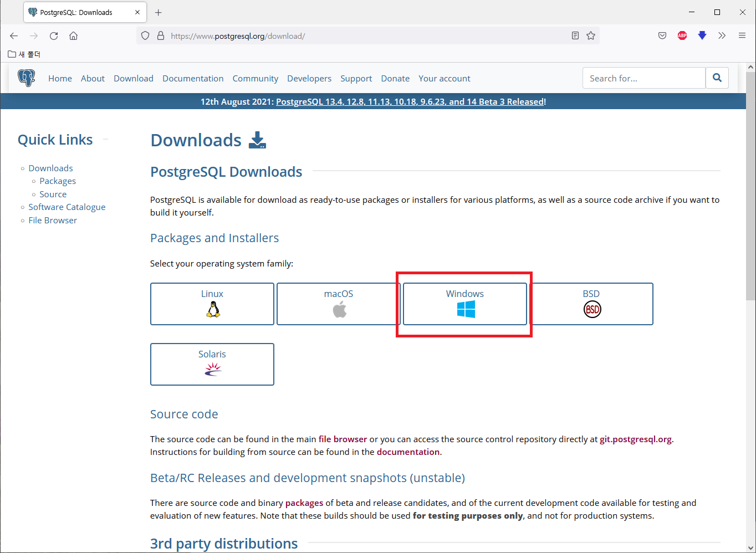Select Download in the top navigation

pyautogui.click(x=134, y=78)
